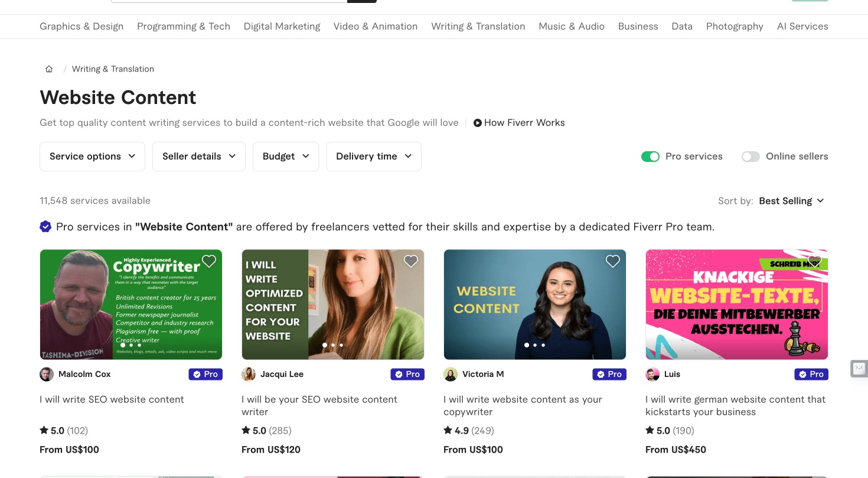Click Pro badge beside Jacqui Lee
The height and width of the screenshot is (478, 868).
(x=407, y=374)
